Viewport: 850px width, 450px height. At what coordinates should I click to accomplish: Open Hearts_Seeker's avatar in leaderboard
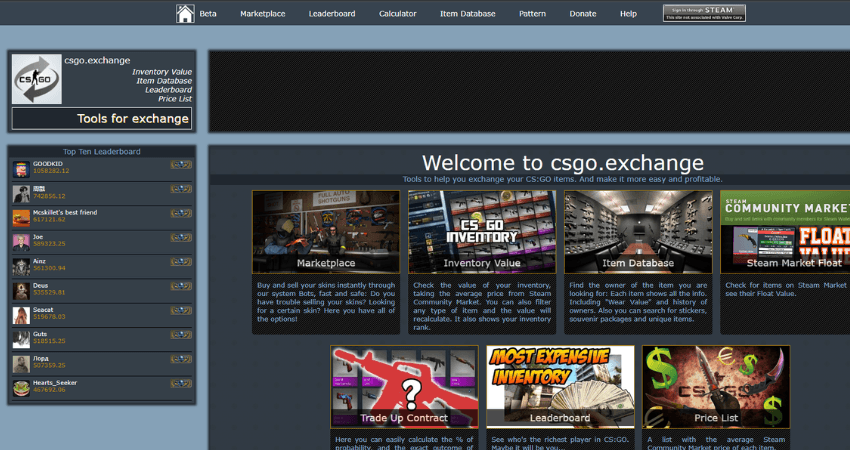tap(21, 388)
